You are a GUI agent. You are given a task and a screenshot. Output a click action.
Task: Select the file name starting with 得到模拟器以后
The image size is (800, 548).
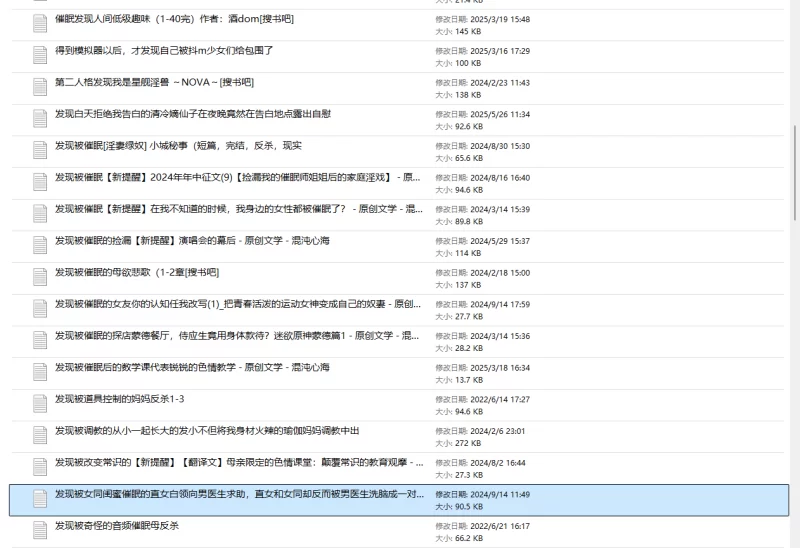point(164,51)
